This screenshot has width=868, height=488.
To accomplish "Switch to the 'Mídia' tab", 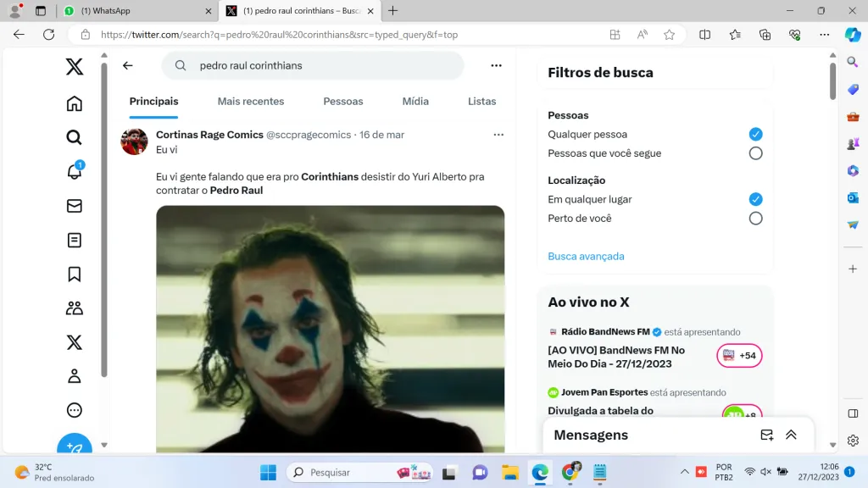I will (x=415, y=101).
